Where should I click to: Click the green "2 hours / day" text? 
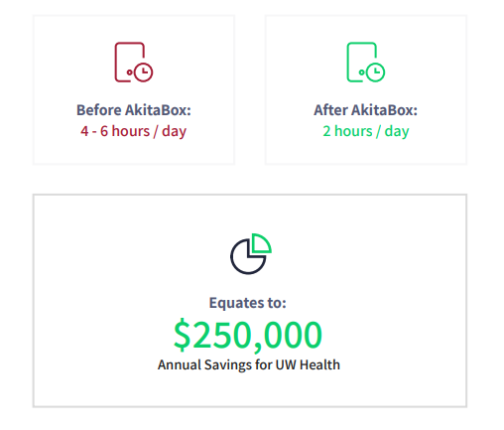pos(366,131)
